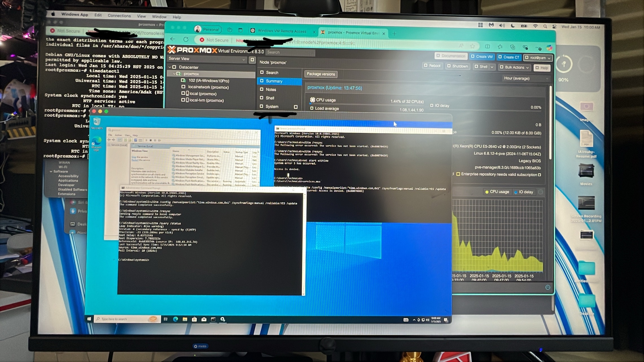Click the favorites star icon

pos(472,46)
